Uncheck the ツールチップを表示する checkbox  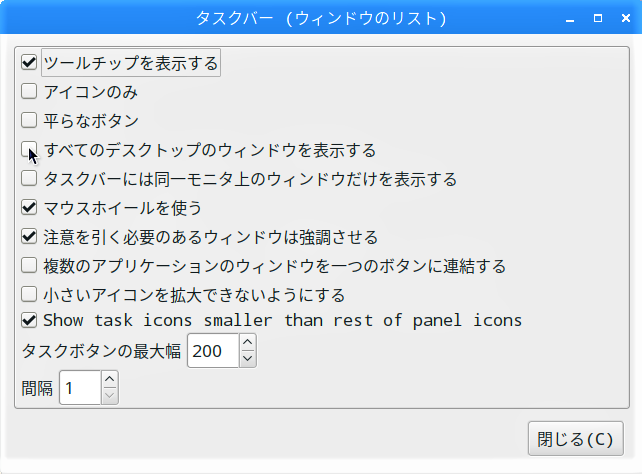pos(29,63)
